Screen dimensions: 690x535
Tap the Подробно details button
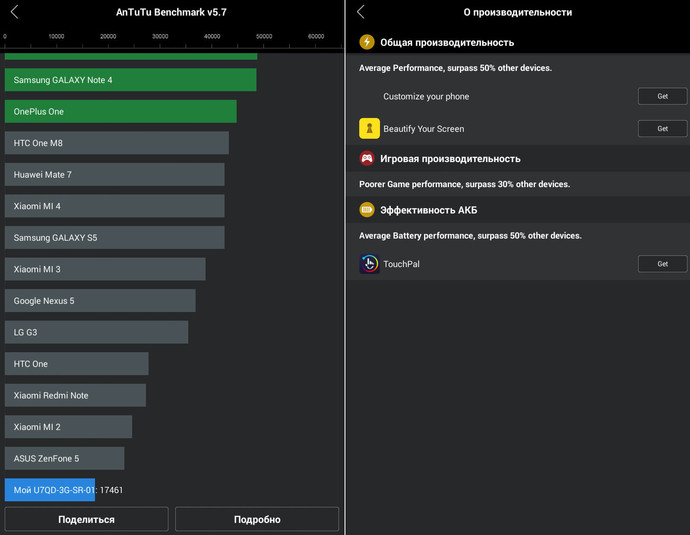[257, 519]
